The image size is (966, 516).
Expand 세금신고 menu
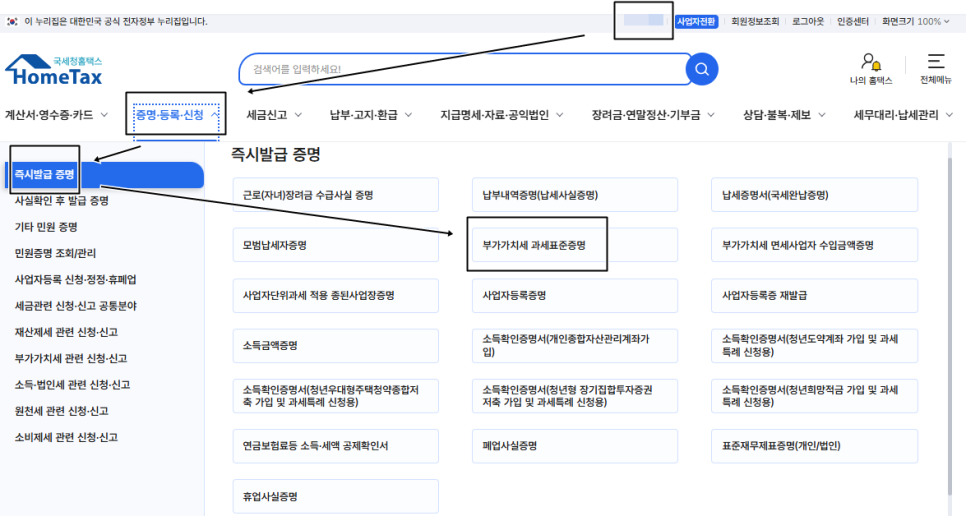pos(274,115)
